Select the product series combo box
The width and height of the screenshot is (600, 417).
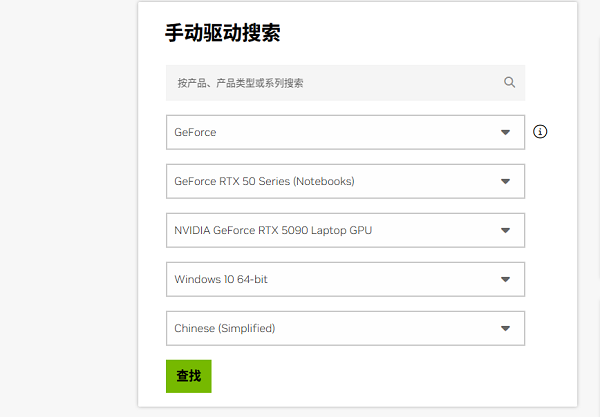330,182
